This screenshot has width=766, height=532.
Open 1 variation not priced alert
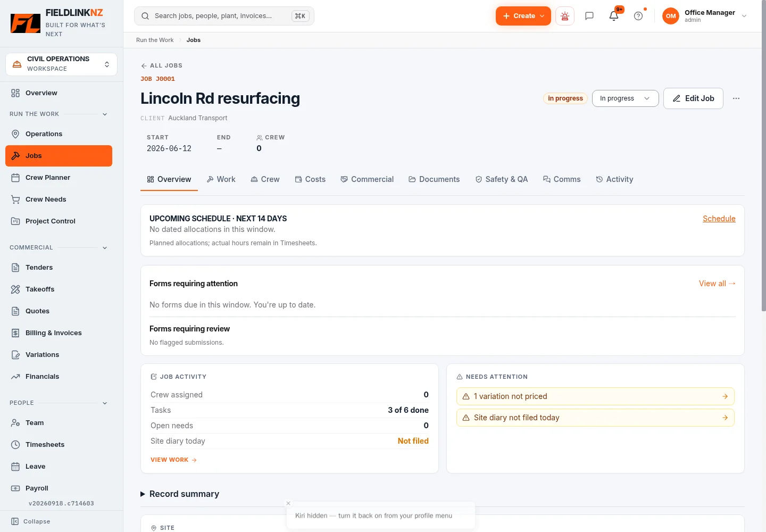[595, 396]
